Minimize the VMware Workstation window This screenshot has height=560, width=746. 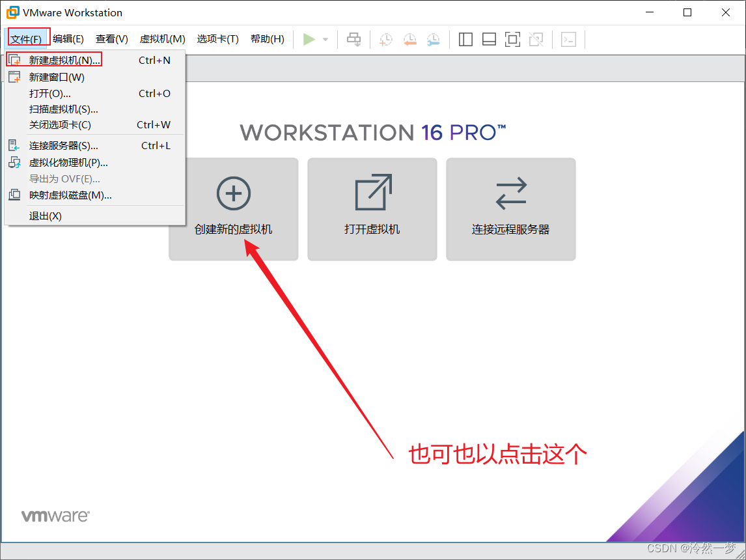point(650,12)
